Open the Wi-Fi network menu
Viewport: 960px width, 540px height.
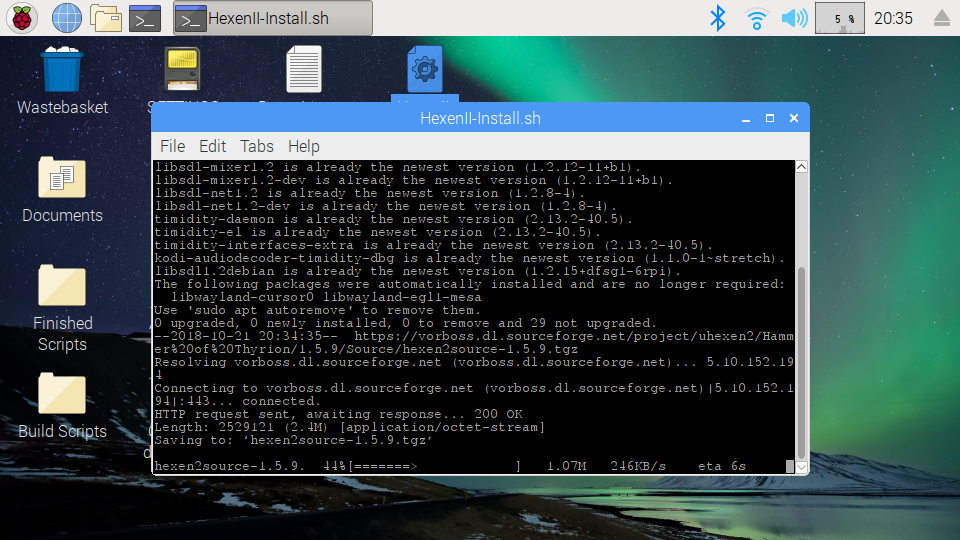(x=757, y=18)
